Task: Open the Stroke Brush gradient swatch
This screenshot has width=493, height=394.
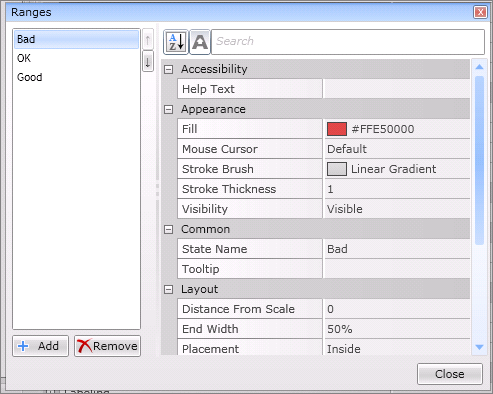Action: coord(337,169)
